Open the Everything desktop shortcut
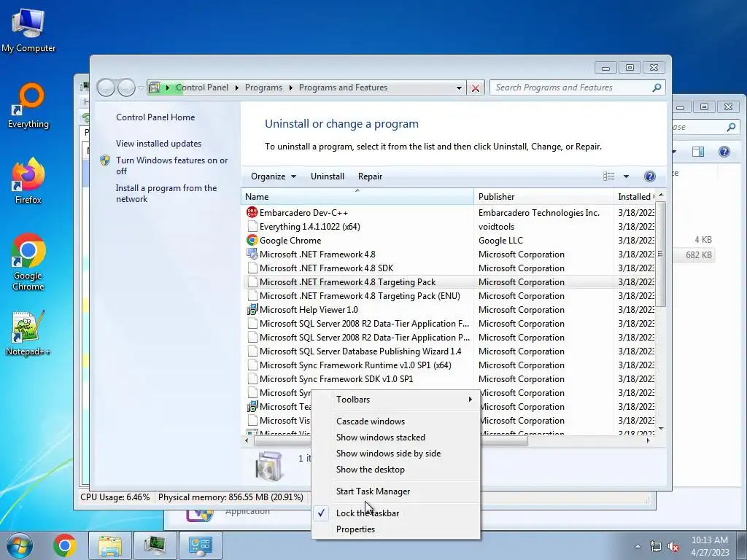Image resolution: width=747 pixels, height=560 pixels. click(28, 106)
